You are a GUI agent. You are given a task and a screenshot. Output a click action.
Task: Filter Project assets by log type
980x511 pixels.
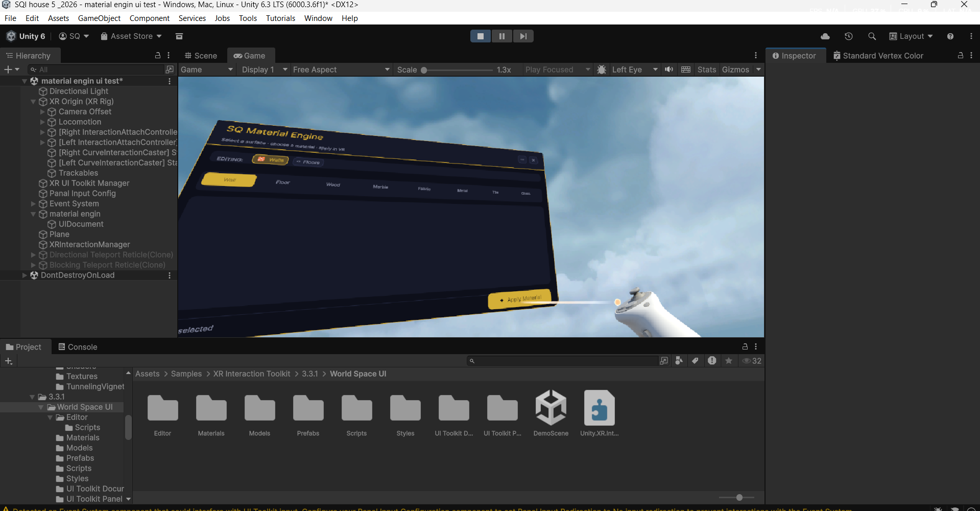[712, 361]
